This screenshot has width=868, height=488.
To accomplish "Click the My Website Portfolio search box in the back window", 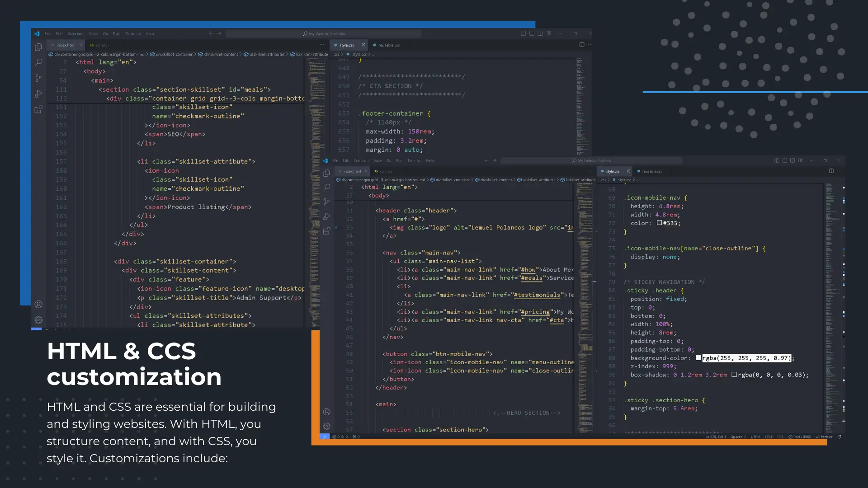I will point(324,33).
